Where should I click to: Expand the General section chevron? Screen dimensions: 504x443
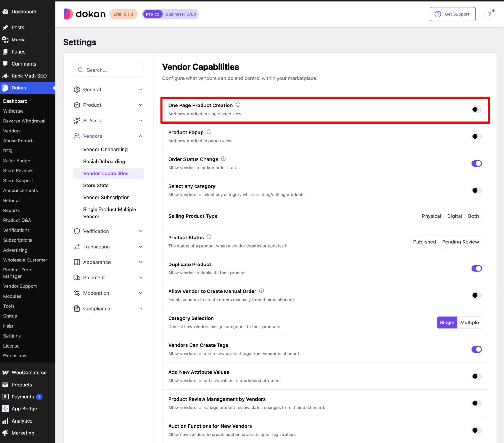point(141,90)
